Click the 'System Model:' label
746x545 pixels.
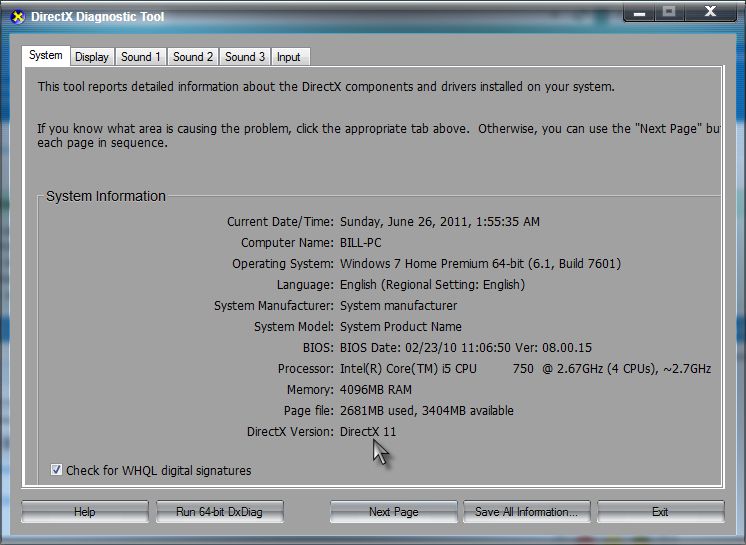(294, 326)
